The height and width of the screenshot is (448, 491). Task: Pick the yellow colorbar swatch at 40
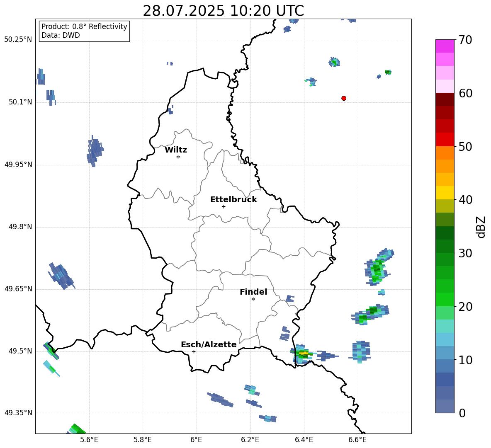(x=445, y=193)
